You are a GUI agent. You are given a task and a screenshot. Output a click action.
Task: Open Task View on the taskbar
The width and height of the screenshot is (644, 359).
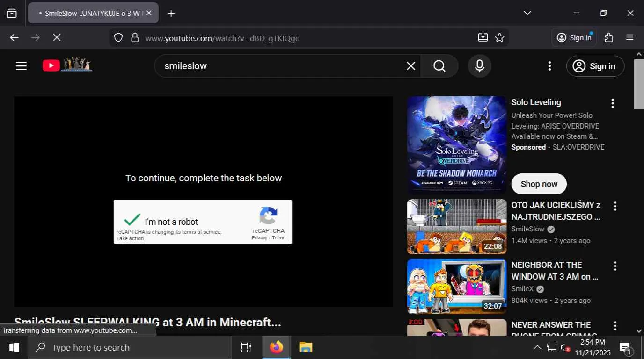tap(246, 347)
